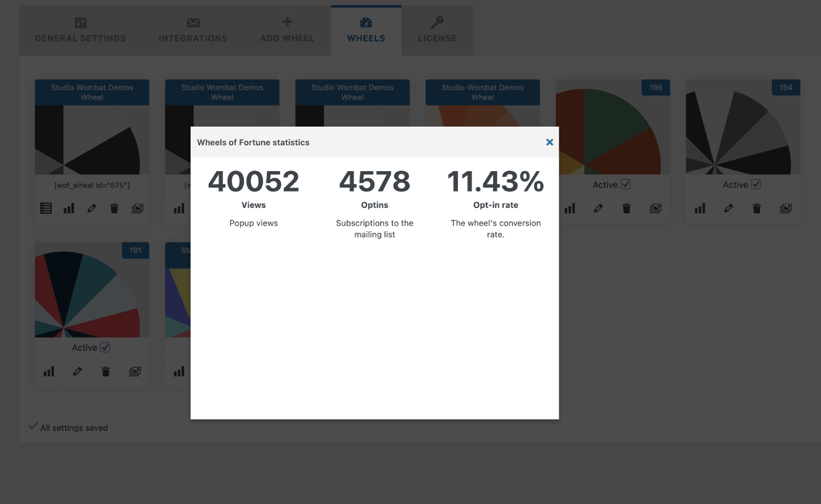Viewport: 821px width, 504px height.
Task: Delete wheel id 575 using the trash icon
Action: (114, 208)
